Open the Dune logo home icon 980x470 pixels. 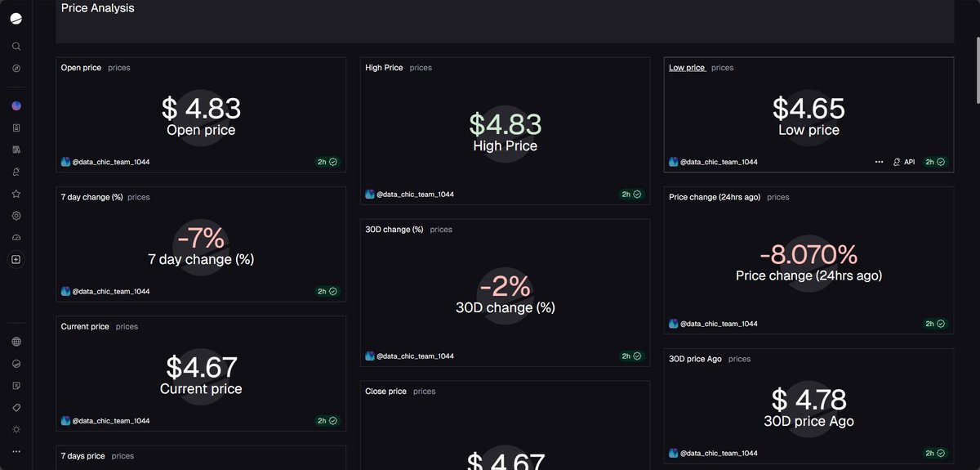coord(16,19)
